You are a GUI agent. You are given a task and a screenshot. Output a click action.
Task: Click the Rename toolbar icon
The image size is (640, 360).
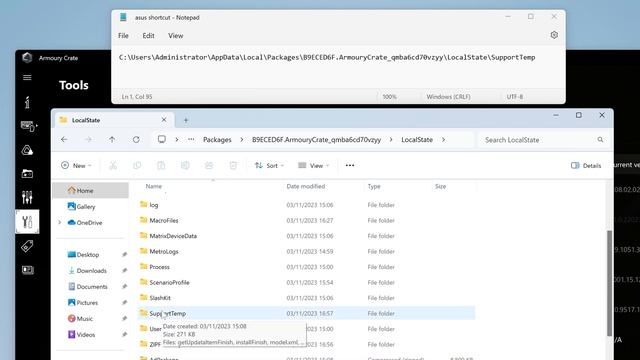[185, 165]
